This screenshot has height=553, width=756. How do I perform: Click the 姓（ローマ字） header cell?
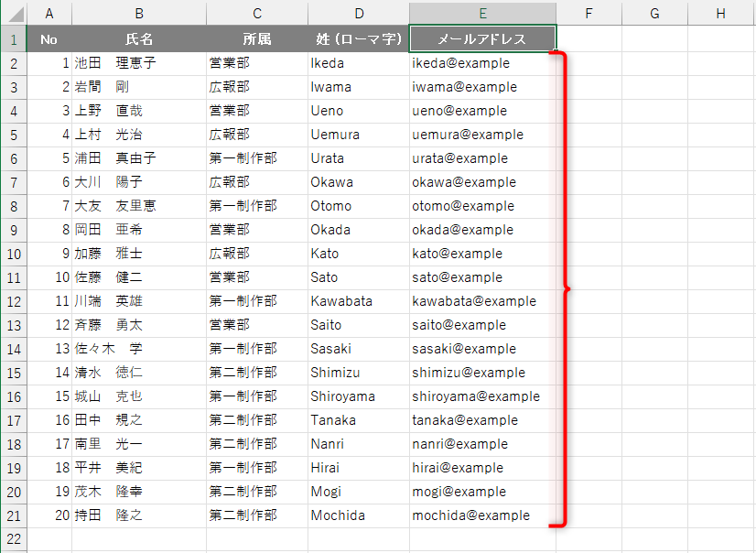[x=359, y=38]
